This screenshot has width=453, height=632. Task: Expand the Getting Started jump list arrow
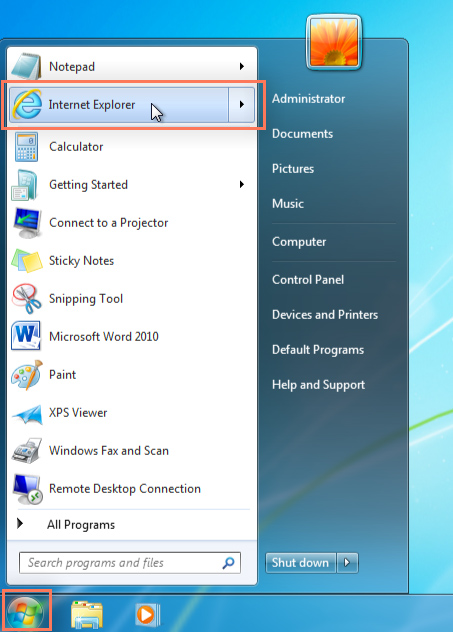coord(241,185)
